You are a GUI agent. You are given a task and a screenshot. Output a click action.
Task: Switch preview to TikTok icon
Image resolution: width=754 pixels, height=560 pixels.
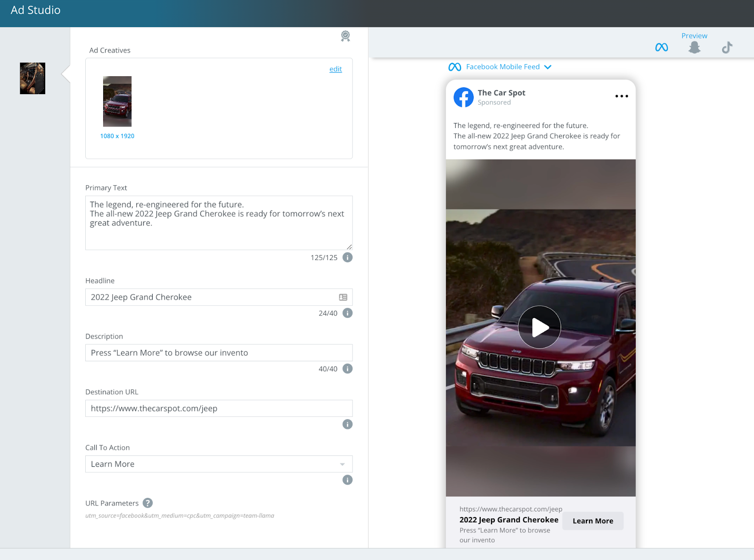(727, 48)
